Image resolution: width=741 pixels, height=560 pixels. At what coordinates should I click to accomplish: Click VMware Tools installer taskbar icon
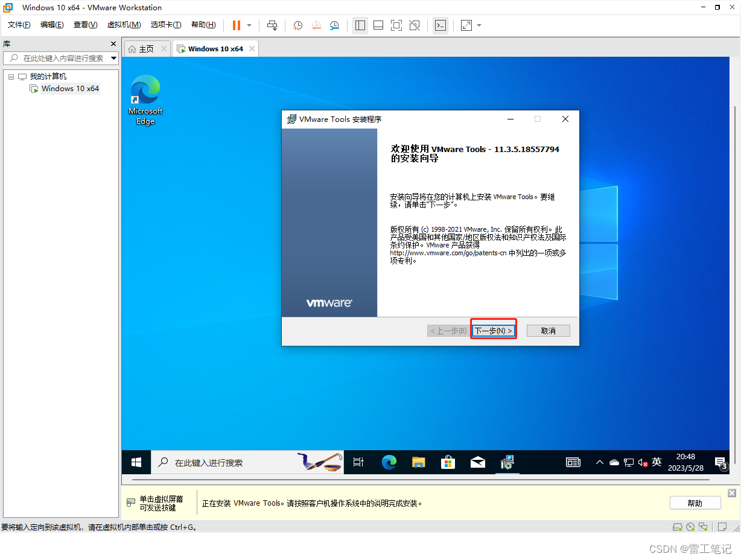[507, 462]
